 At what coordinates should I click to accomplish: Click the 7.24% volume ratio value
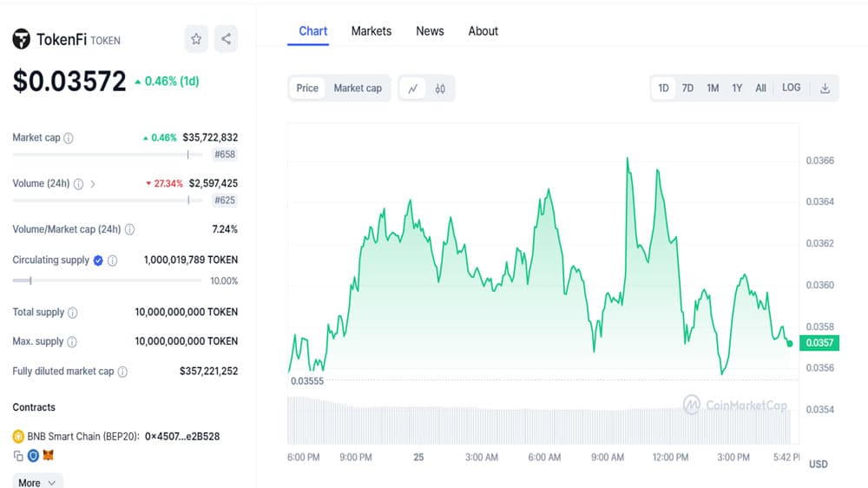[x=225, y=229]
